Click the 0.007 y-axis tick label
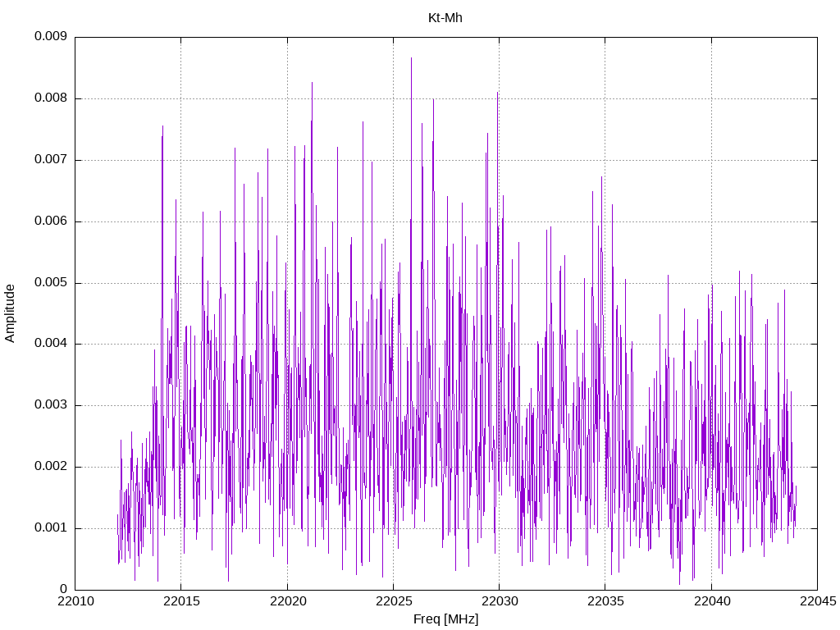The width and height of the screenshot is (840, 630). (x=50, y=160)
